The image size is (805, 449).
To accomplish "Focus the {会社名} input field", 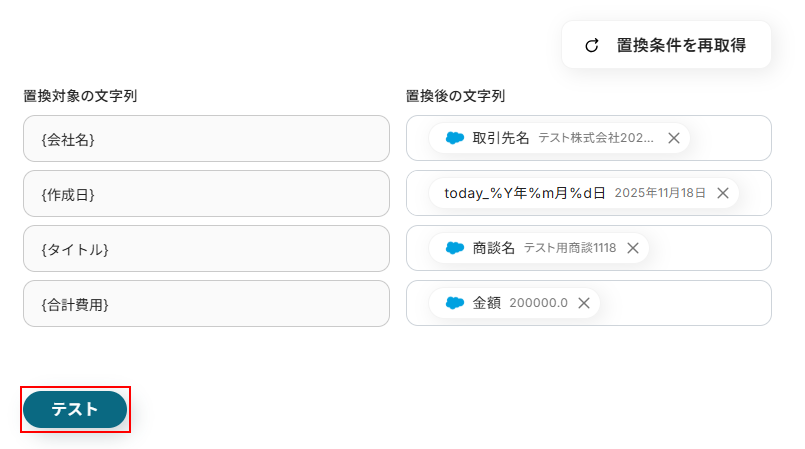I will [x=206, y=138].
